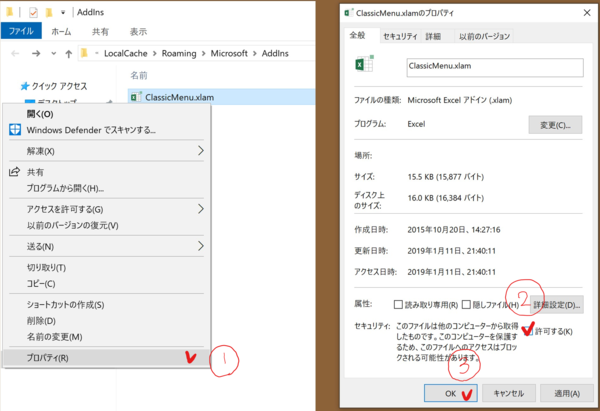Click the share icon in the context menu
Screen dimensions: 600x411
pyautogui.click(x=14, y=172)
